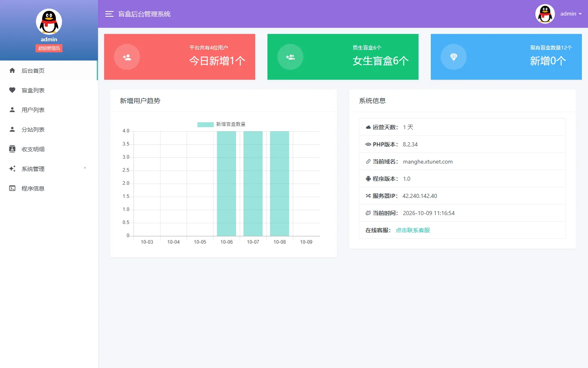Open the 盲盒列表 menu item
The height and width of the screenshot is (368, 588).
click(x=49, y=90)
